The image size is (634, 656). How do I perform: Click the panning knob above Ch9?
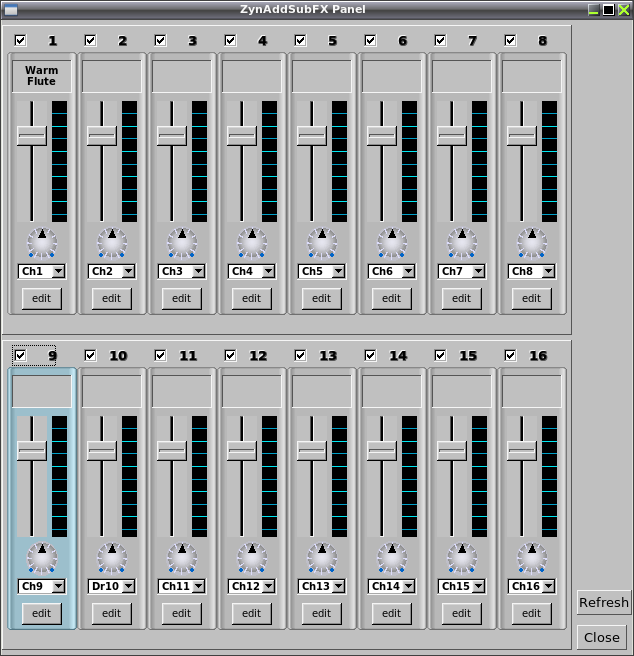tap(42, 558)
